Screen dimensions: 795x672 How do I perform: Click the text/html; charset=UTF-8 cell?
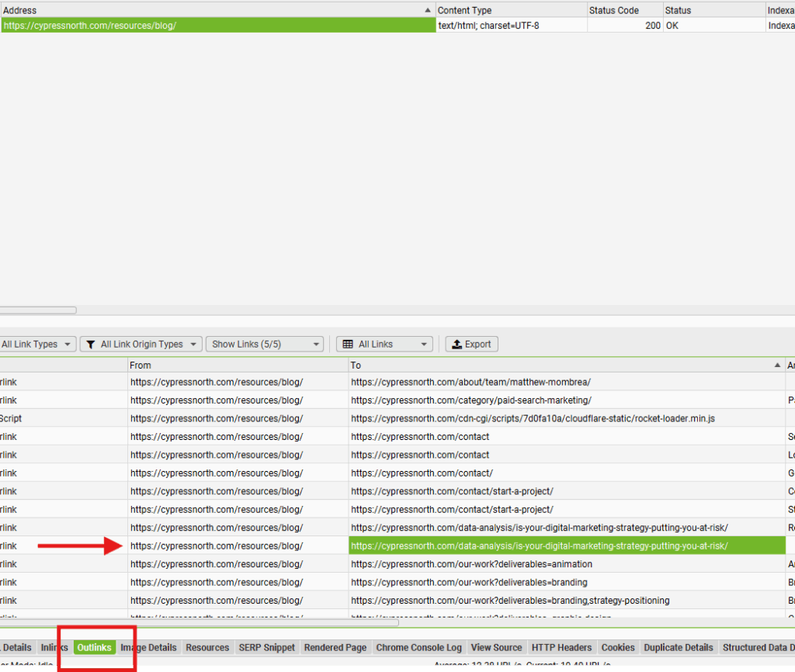(x=511, y=26)
